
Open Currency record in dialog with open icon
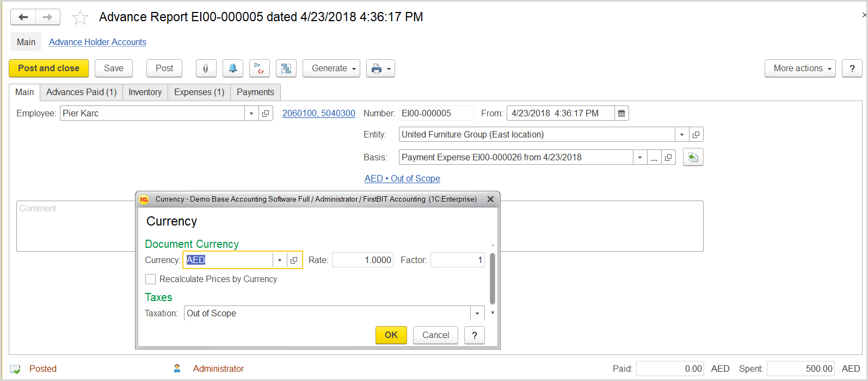pyautogui.click(x=294, y=260)
